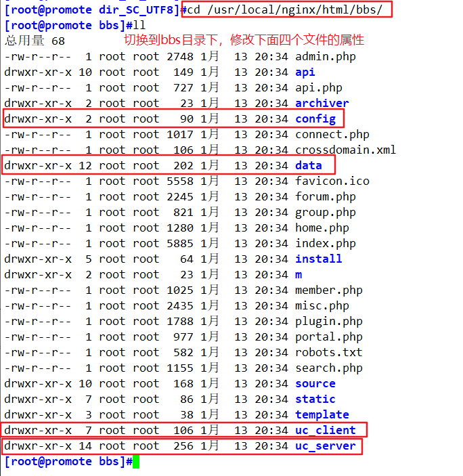
Task: Select the forum.php filename
Action: pyautogui.click(x=326, y=197)
